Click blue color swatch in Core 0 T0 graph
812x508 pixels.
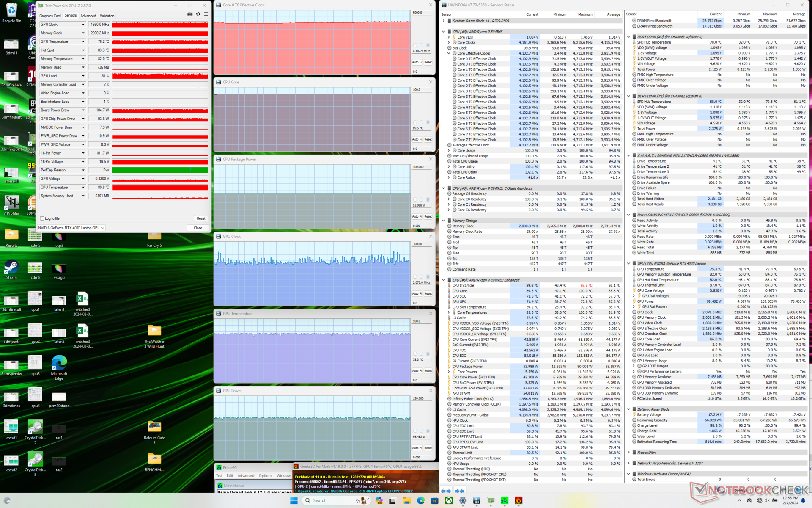428,45
